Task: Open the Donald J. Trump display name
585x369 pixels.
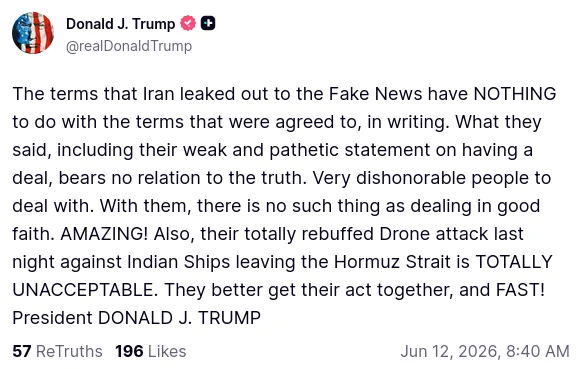Action: click(x=121, y=24)
